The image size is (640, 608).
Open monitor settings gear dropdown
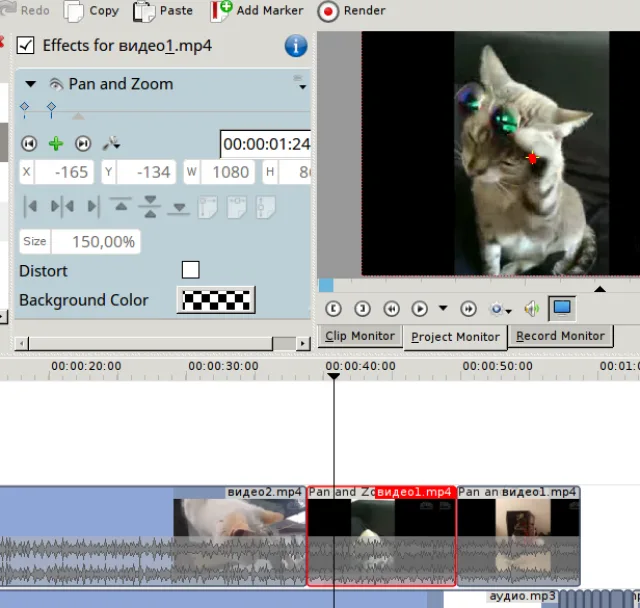[500, 309]
